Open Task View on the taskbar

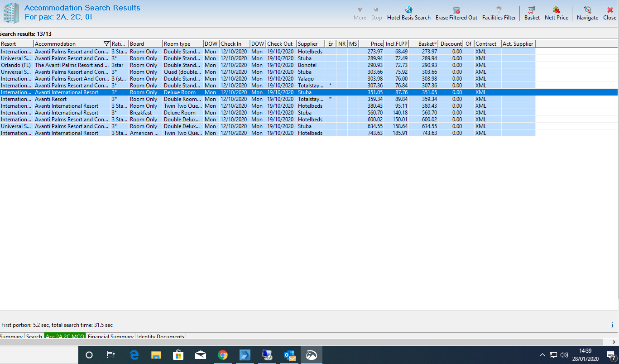point(110,355)
